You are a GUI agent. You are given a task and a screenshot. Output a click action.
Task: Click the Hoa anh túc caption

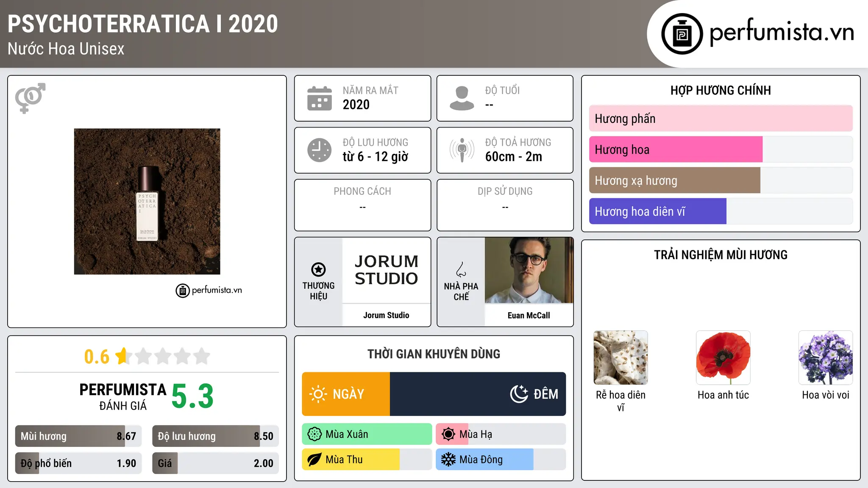click(723, 395)
